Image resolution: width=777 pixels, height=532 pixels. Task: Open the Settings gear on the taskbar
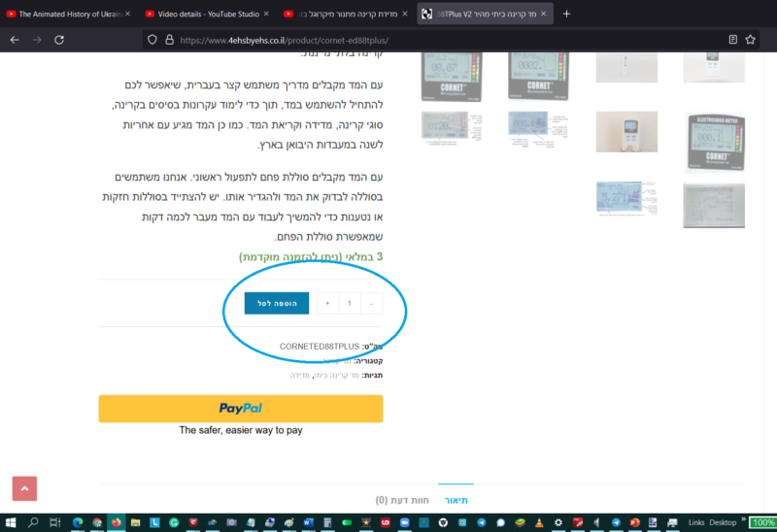(x=557, y=522)
